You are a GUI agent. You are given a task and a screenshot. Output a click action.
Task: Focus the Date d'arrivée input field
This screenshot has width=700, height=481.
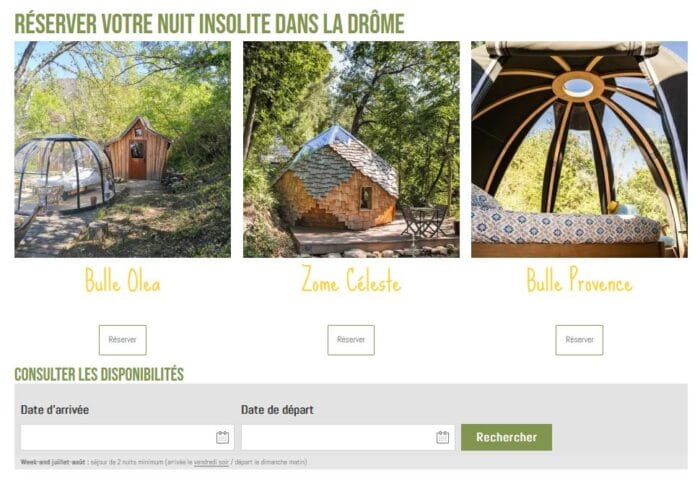[127, 437]
